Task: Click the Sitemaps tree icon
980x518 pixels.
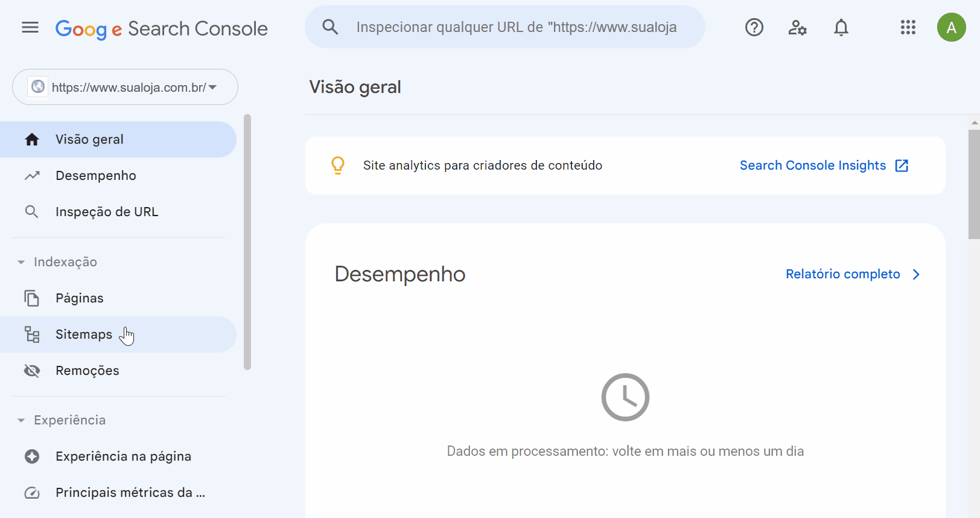Action: (x=32, y=334)
